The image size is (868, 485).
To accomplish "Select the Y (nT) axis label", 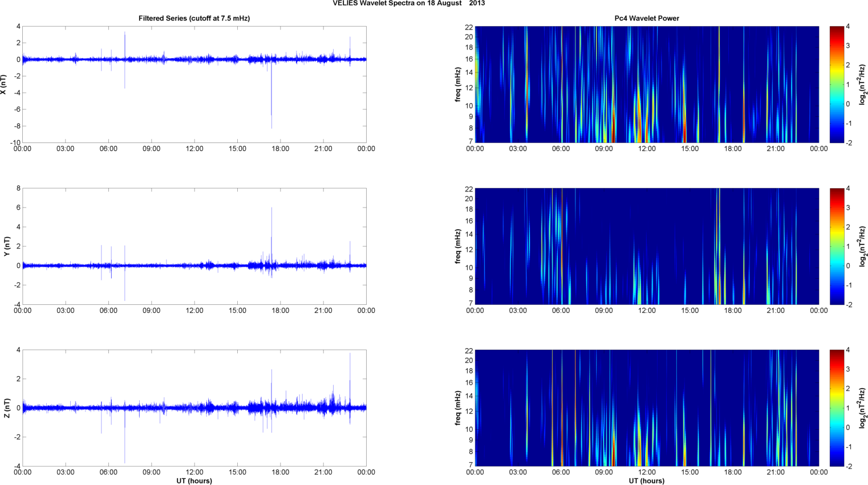I will click(7, 246).
